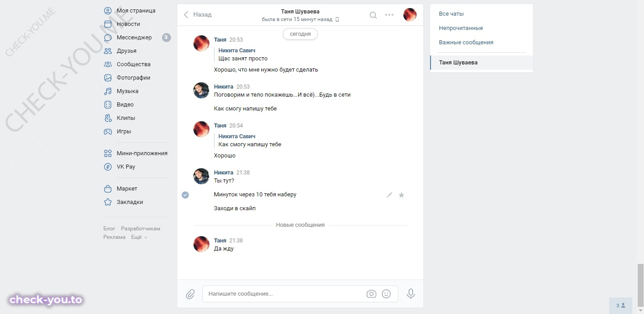Open VK Pay ruble icon
This screenshot has height=314, width=644.
tap(108, 167)
